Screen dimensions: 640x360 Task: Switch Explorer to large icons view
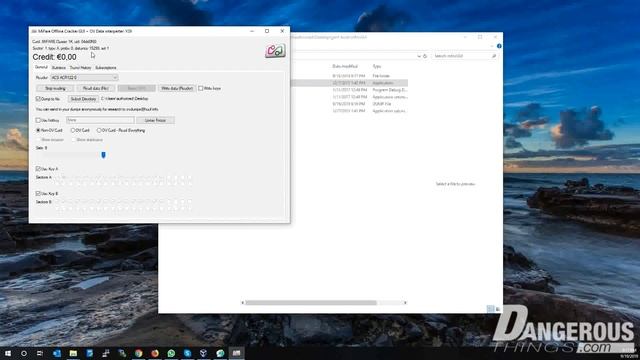(498, 309)
